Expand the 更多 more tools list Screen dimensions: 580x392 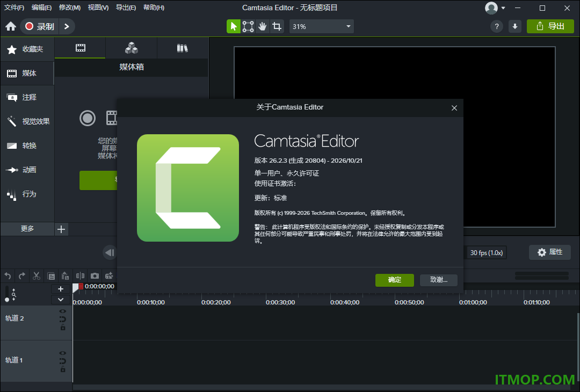click(27, 229)
